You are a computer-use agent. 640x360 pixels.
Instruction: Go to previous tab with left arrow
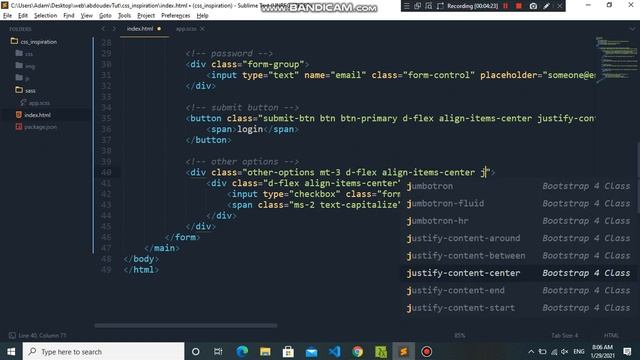coord(103,29)
